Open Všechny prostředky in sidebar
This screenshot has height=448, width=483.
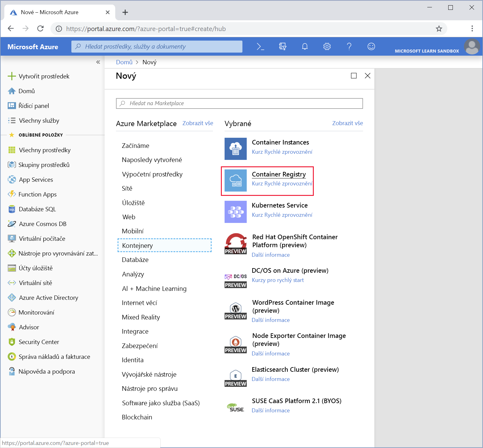[39, 150]
